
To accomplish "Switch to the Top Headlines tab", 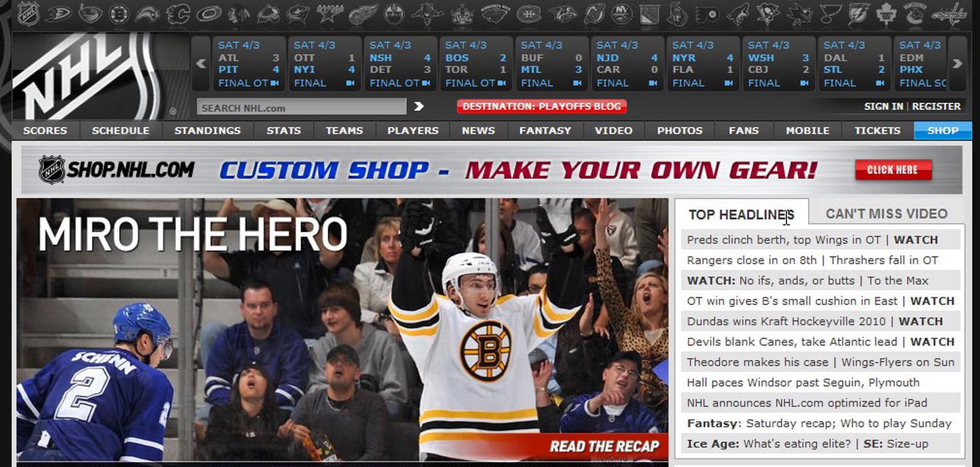I will click(741, 214).
